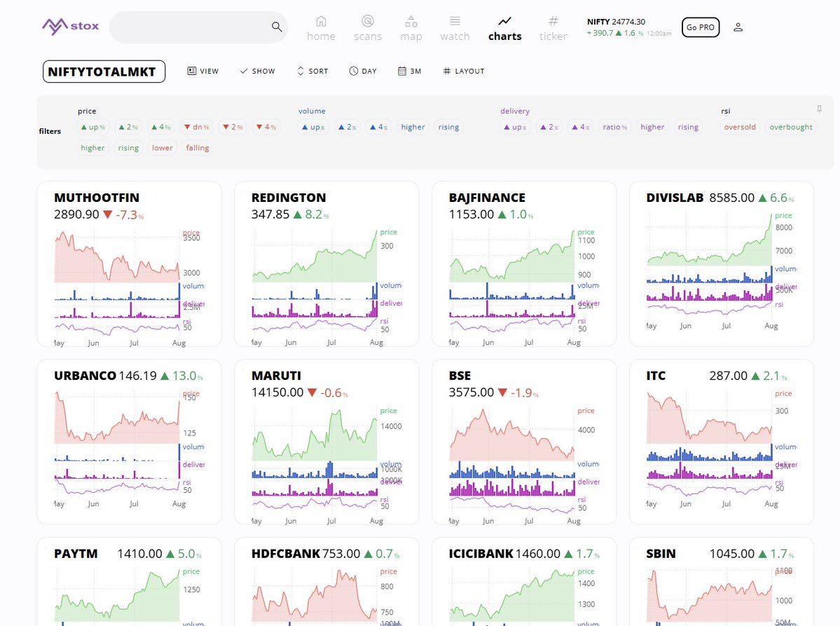Open the BAJFINANCE stock title
This screenshot has height=626, width=840.
[x=487, y=198]
